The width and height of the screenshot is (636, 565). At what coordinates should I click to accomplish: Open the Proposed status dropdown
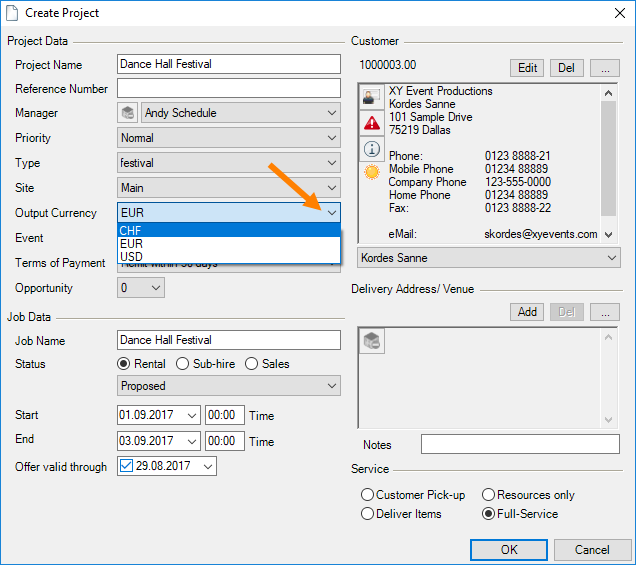tap(331, 386)
